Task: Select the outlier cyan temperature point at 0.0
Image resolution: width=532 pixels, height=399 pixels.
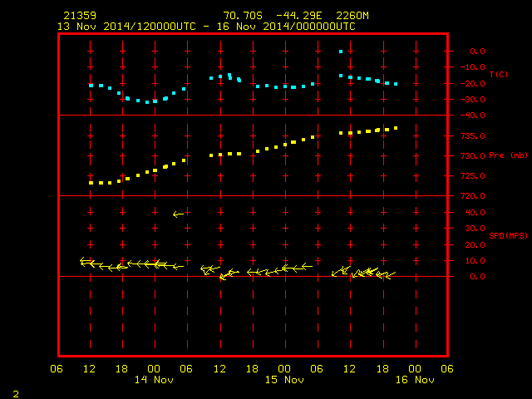Action: click(x=341, y=52)
